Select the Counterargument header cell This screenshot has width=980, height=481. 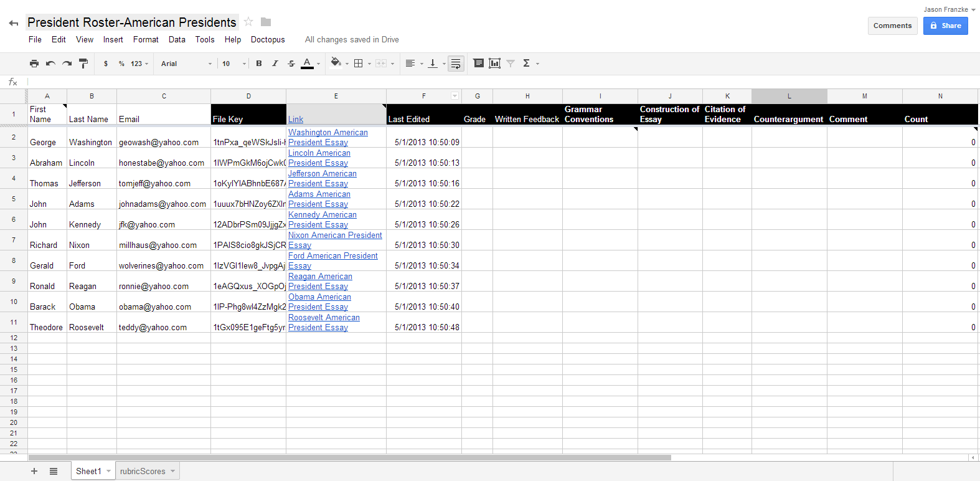click(789, 114)
